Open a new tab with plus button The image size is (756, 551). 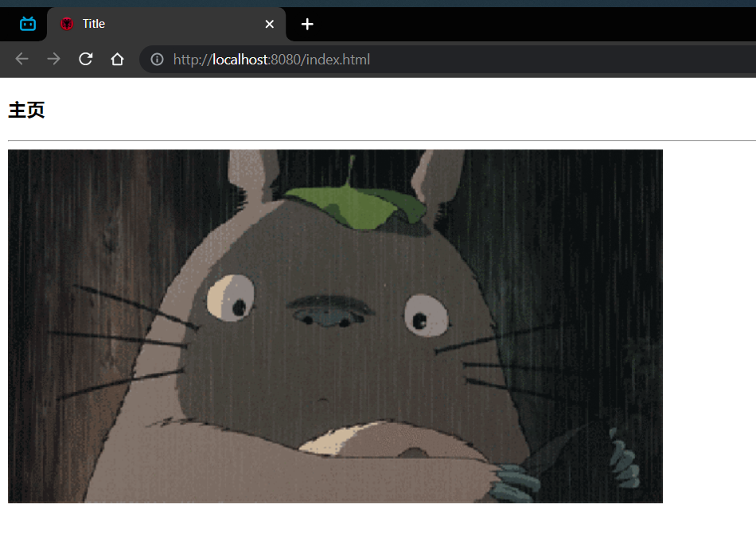click(x=307, y=24)
